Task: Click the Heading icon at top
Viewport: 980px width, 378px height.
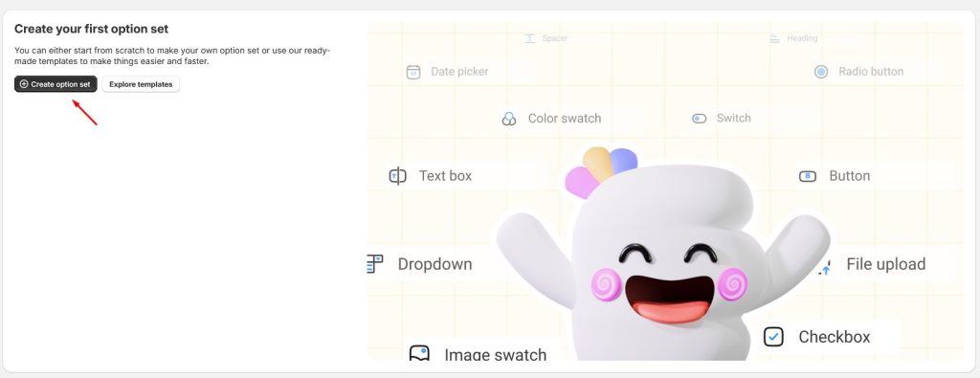Action: [x=774, y=38]
